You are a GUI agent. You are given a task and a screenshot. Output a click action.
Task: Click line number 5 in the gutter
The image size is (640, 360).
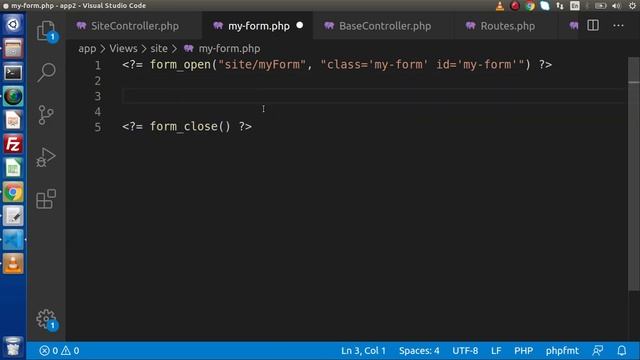98,127
